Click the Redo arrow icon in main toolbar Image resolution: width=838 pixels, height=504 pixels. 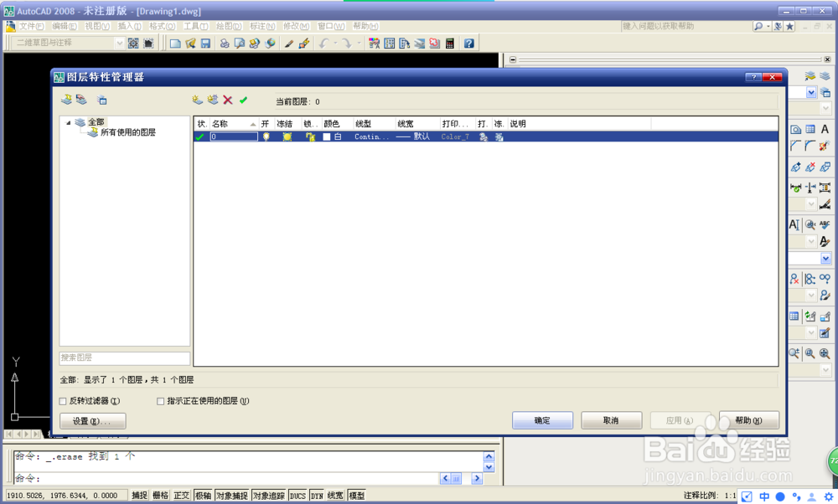(x=346, y=44)
